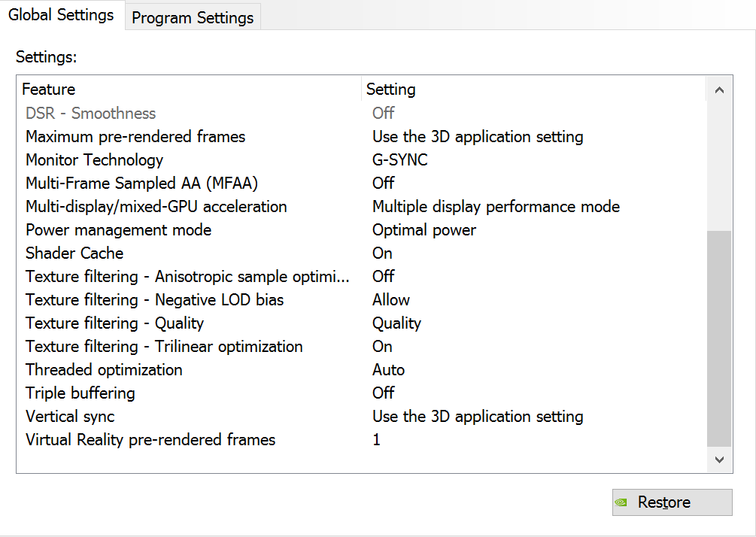Click the MFAA Off setting value
The width and height of the screenshot is (756, 537).
pyautogui.click(x=384, y=184)
